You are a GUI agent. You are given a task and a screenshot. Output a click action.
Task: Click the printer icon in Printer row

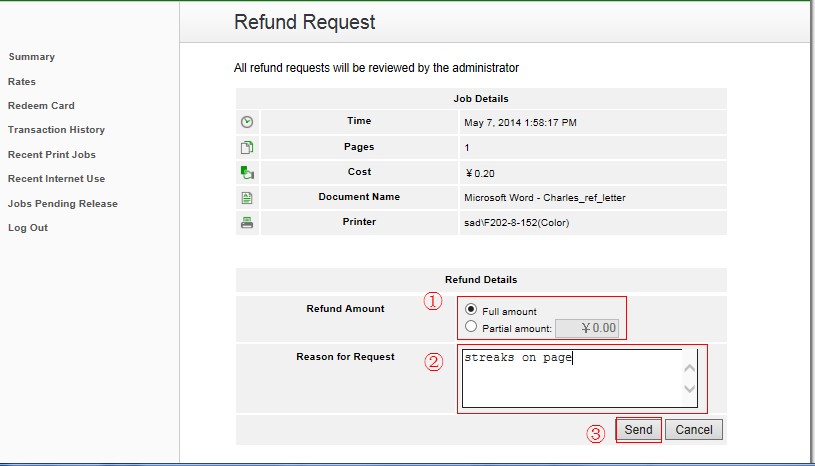pyautogui.click(x=247, y=222)
